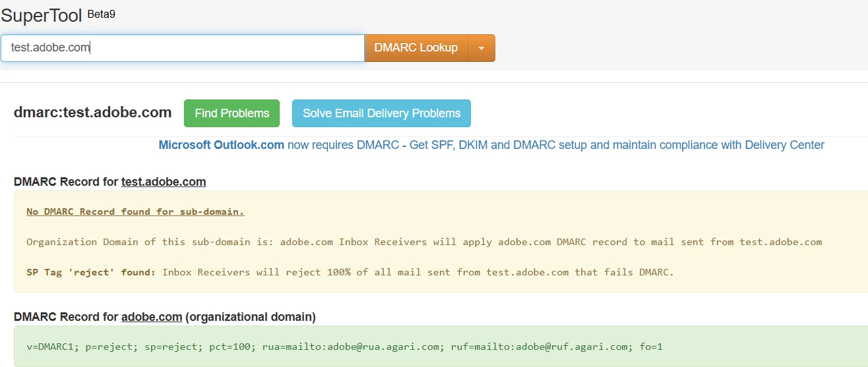Open the adobe.com organizational domain link
Screen dimensions: 868x367
152,317
